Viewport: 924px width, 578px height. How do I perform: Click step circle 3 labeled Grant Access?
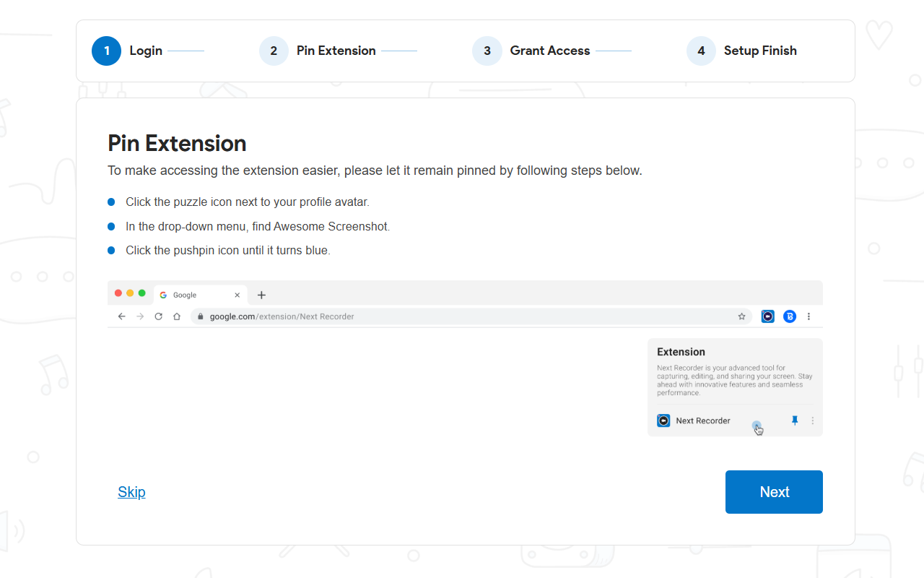[487, 51]
